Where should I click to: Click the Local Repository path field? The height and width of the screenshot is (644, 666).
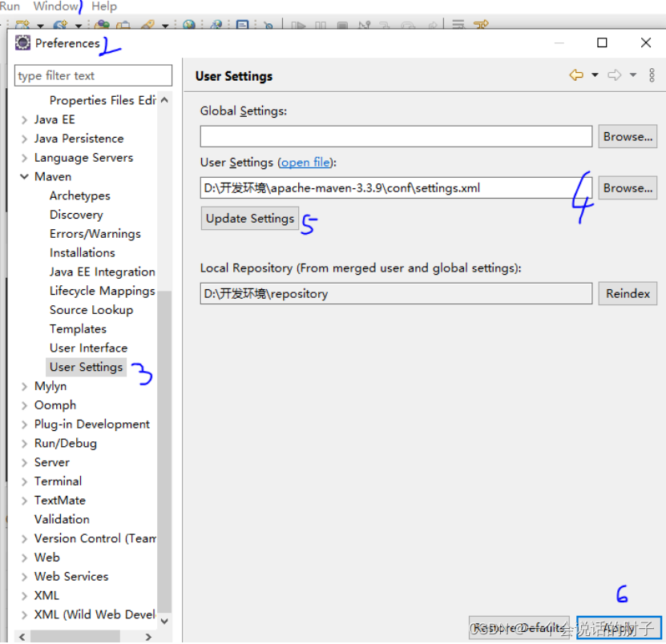click(396, 294)
